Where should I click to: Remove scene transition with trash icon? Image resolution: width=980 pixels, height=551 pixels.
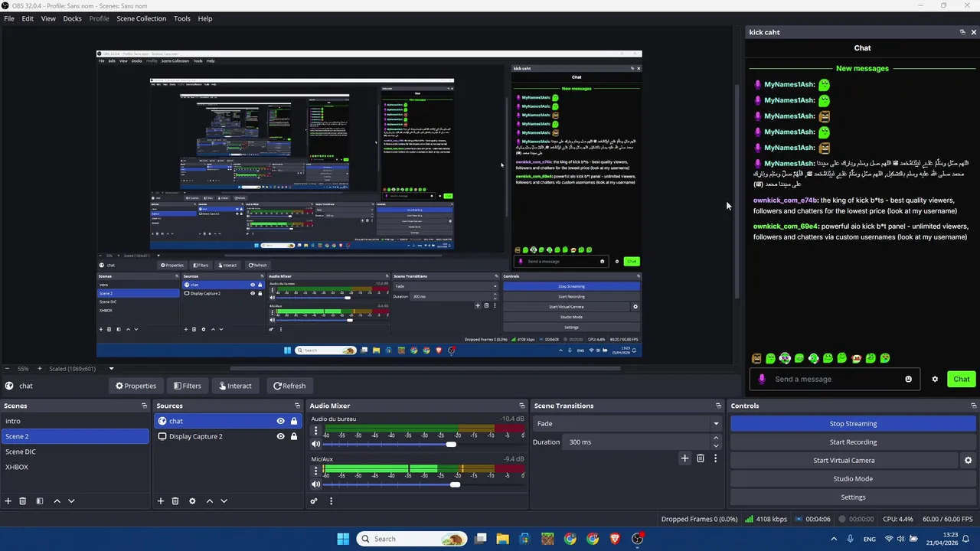tap(700, 458)
